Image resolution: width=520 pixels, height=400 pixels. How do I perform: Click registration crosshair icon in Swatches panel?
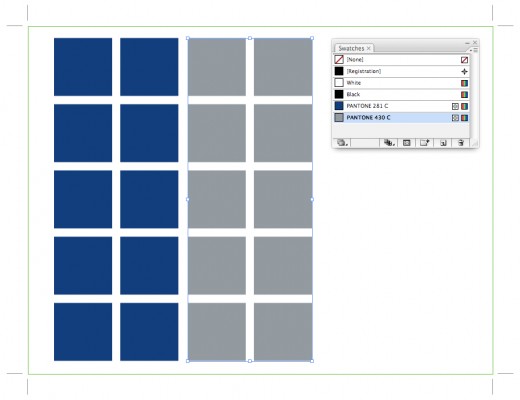tap(464, 71)
